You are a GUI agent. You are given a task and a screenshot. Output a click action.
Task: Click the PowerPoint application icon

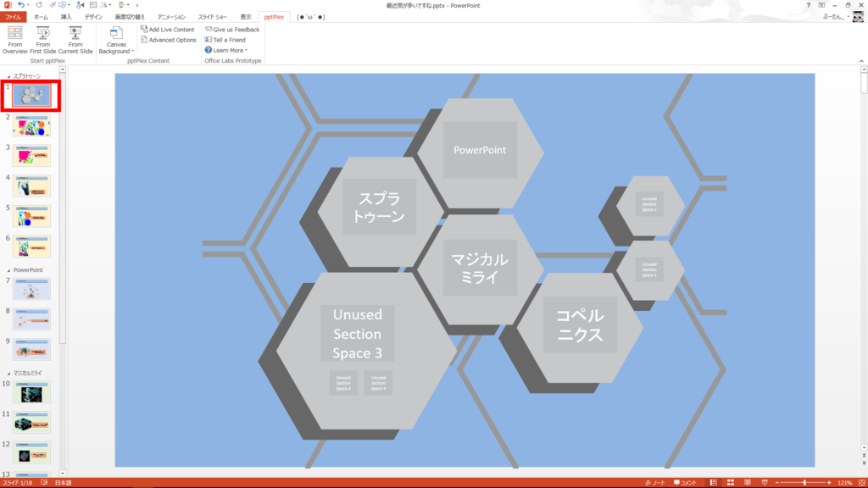tap(7, 5)
